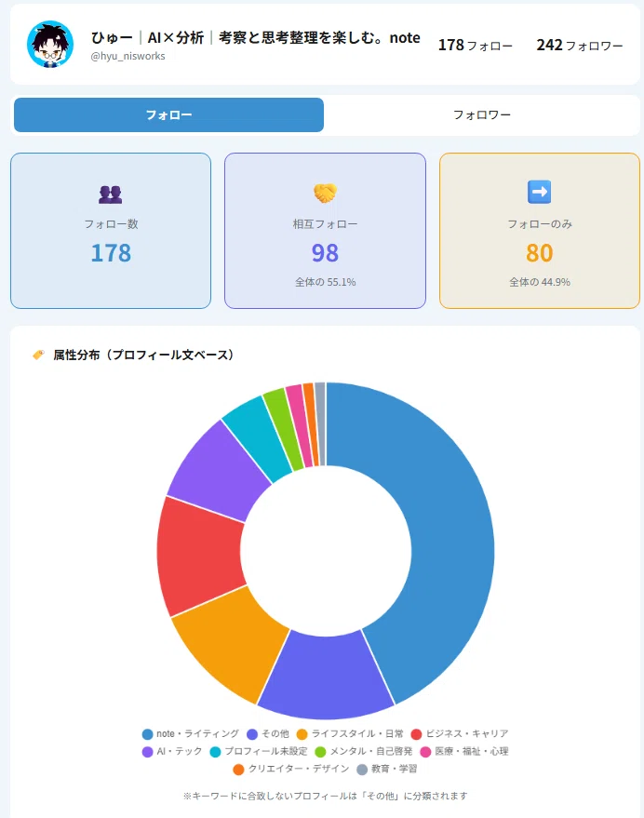This screenshot has height=818, width=644.
Task: Toggle プロフィール未設定 legend cyan swatch
Action: [215, 752]
